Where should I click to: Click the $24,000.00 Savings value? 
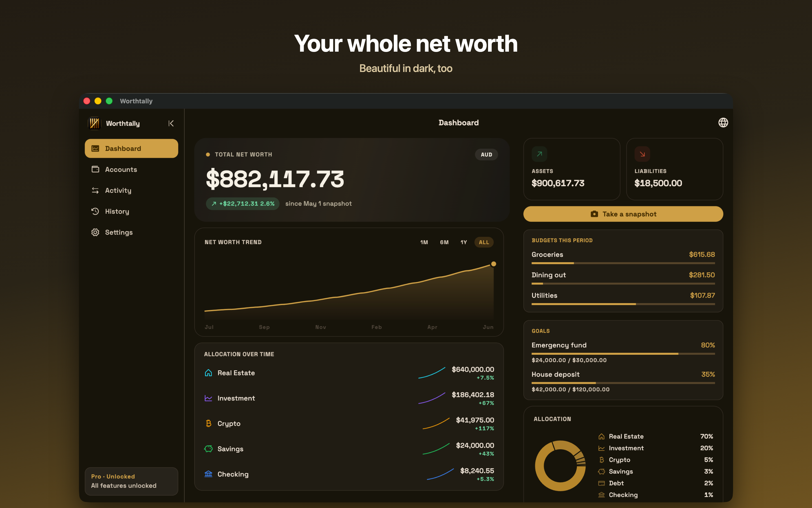[x=475, y=446]
